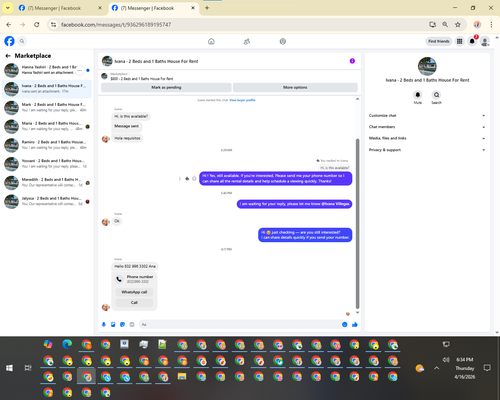The image size is (500, 400).
Task: Open the Facebook search icon
Action: (22, 41)
